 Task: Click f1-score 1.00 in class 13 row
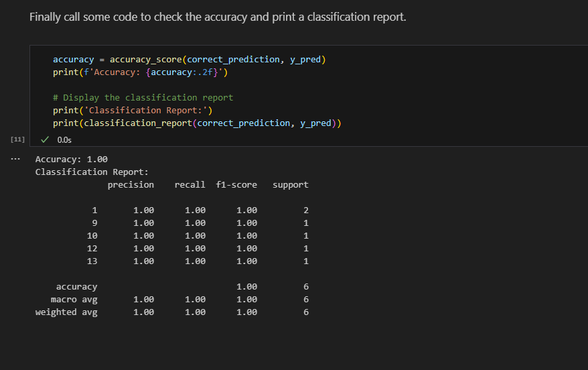tap(246, 261)
